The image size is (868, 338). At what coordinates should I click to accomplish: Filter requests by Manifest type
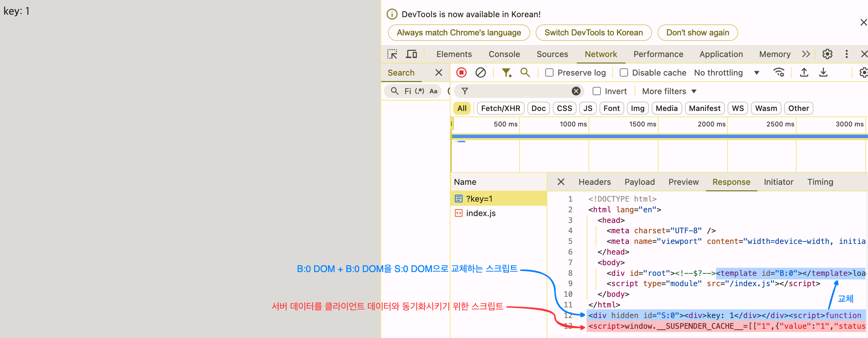705,108
